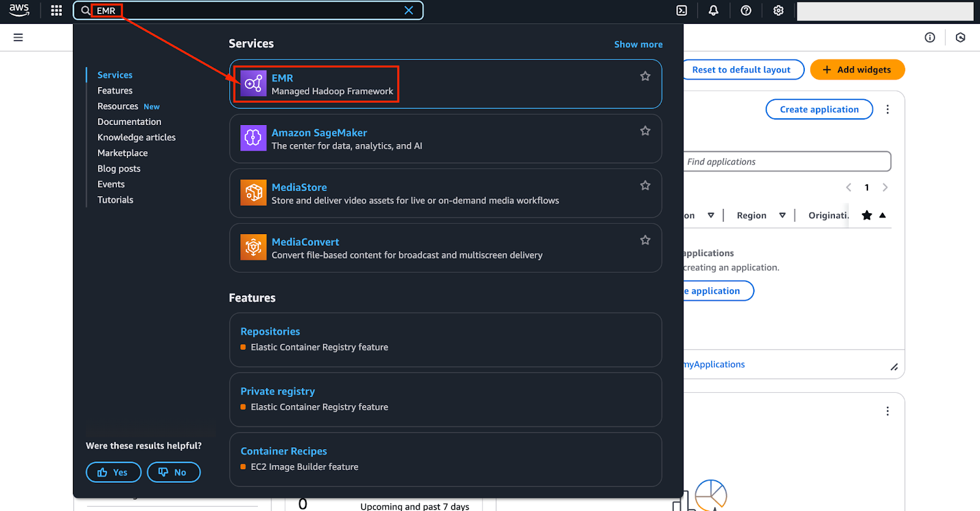Select Marketplace category
This screenshot has width=980, height=511.
(123, 153)
